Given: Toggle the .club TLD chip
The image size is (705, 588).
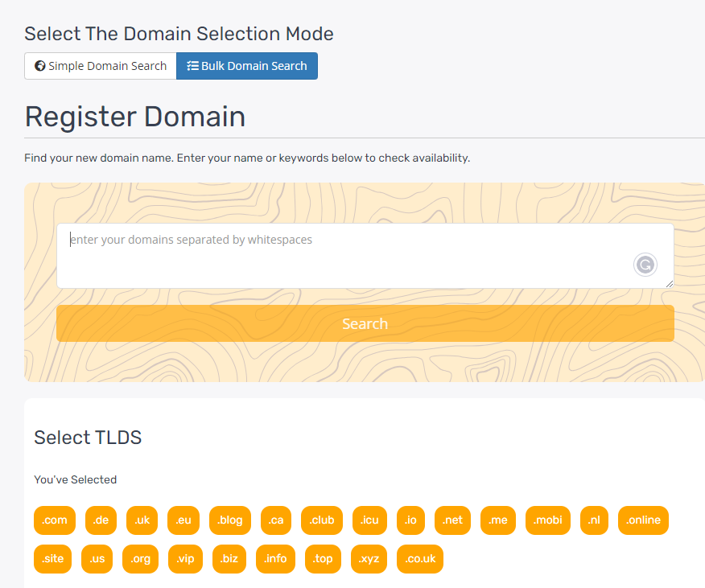Looking at the screenshot, I should (322, 520).
